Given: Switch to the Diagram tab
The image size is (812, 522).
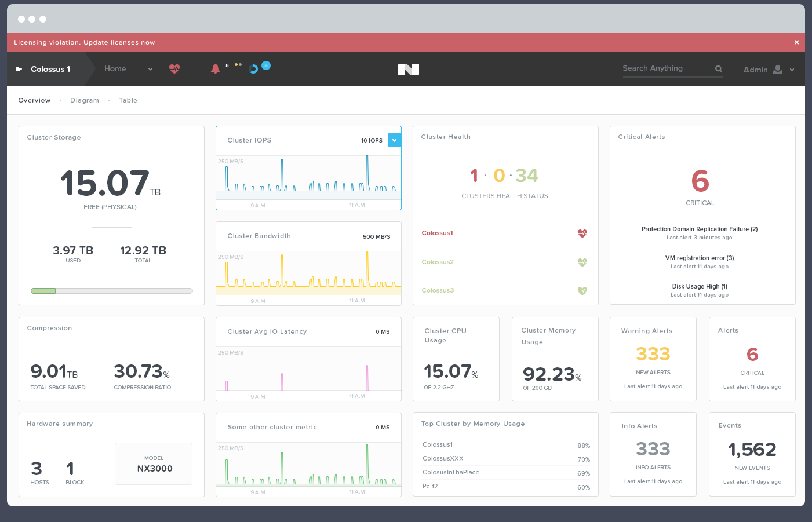Looking at the screenshot, I should 85,101.
